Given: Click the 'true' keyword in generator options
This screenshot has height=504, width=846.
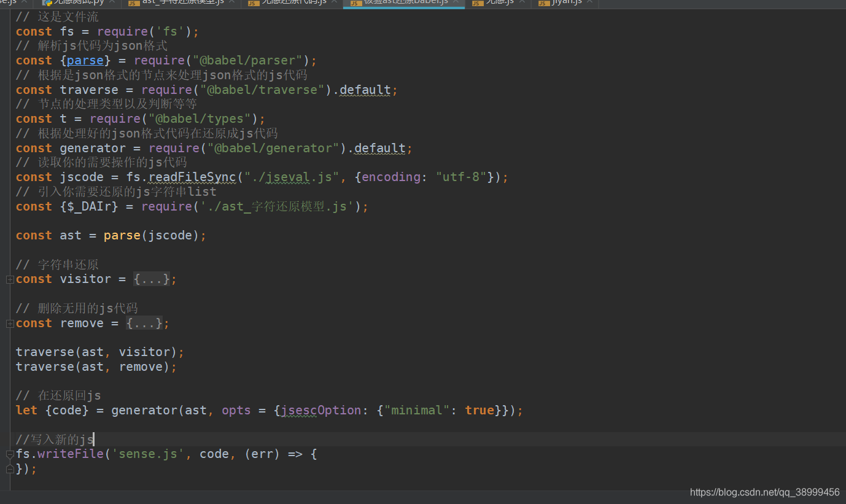Looking at the screenshot, I should click(x=480, y=410).
